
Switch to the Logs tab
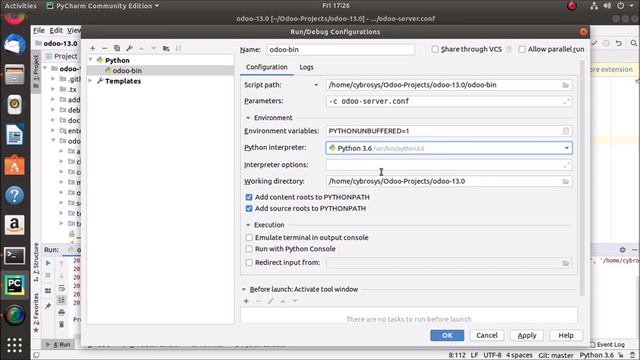click(x=307, y=67)
